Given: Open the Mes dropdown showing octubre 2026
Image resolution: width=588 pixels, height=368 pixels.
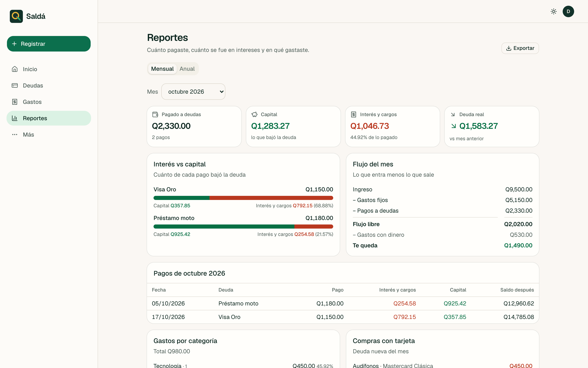Looking at the screenshot, I should click(x=193, y=92).
